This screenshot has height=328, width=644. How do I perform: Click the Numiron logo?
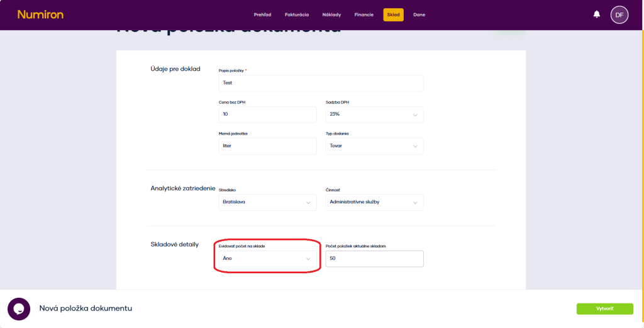[40, 14]
